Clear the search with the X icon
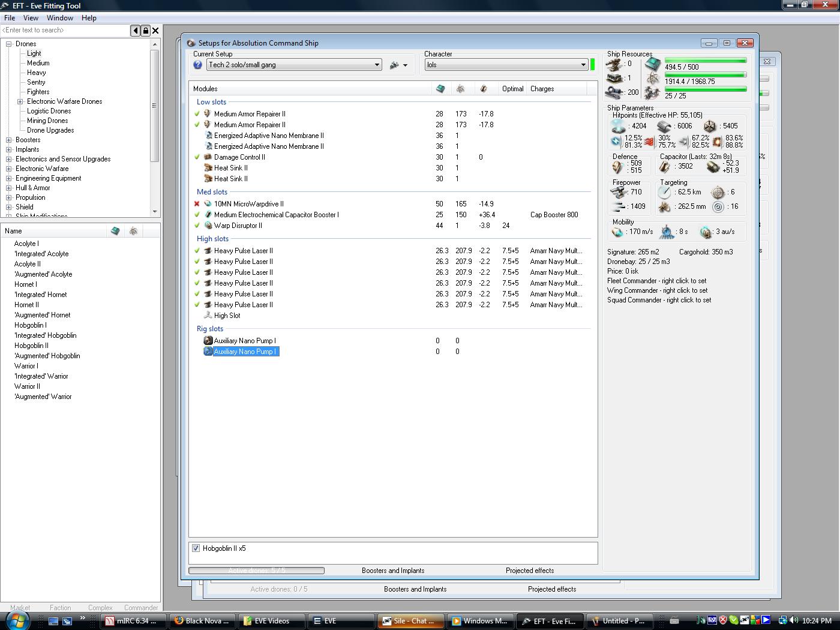840x630 pixels. [155, 30]
